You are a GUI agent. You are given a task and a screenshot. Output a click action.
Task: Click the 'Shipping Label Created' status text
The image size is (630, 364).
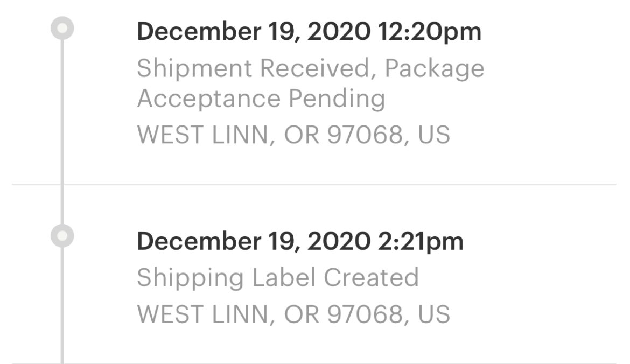tap(277, 277)
